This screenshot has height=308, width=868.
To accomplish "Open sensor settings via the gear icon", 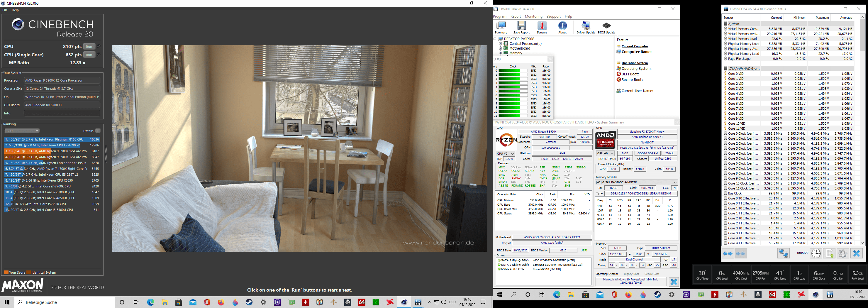I will coord(842,253).
